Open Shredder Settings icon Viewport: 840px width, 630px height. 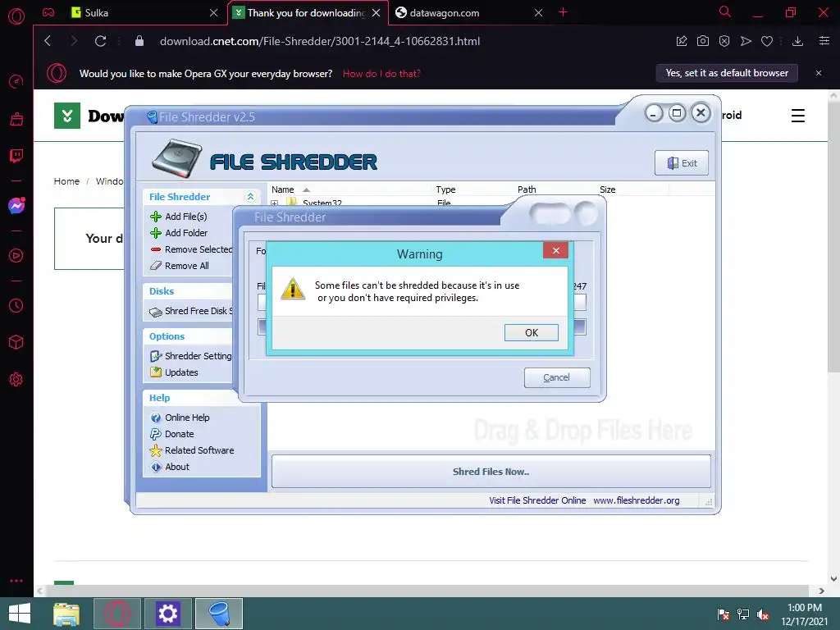156,356
